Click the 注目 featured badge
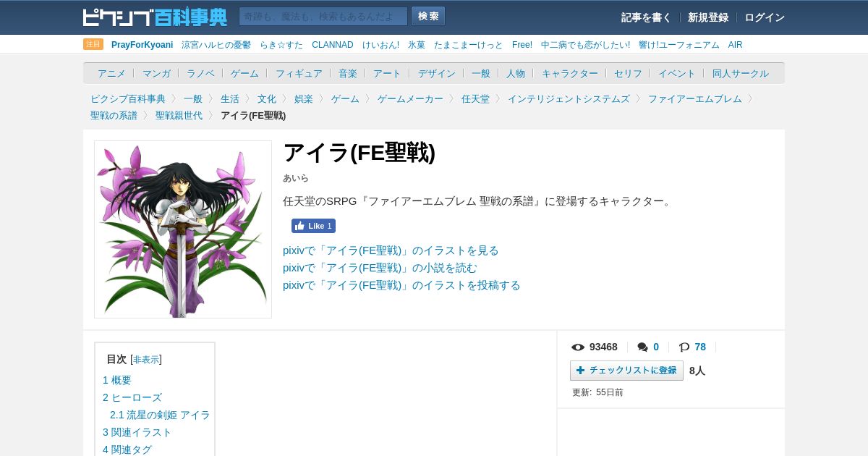Image resolution: width=868 pixels, height=456 pixels. (93, 44)
